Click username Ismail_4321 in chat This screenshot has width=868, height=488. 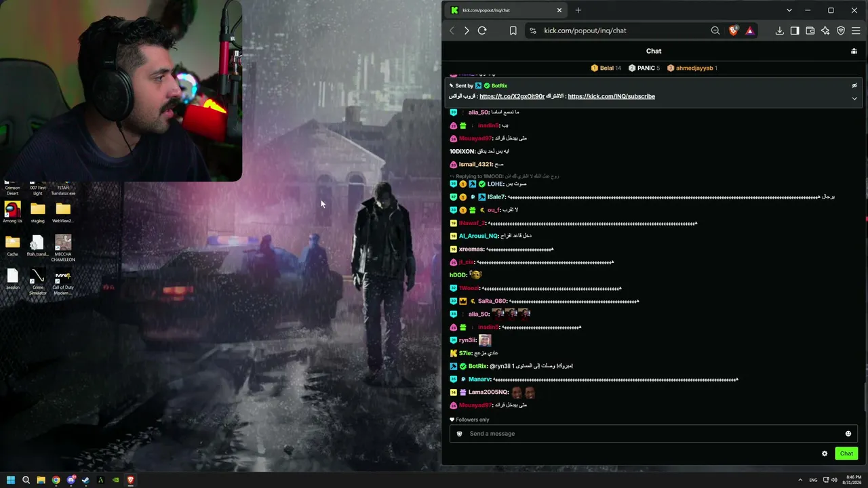click(475, 165)
